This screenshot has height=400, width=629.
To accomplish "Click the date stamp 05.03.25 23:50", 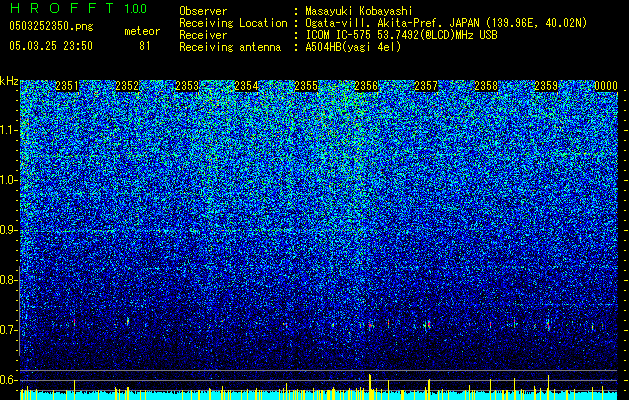I will (x=51, y=46).
